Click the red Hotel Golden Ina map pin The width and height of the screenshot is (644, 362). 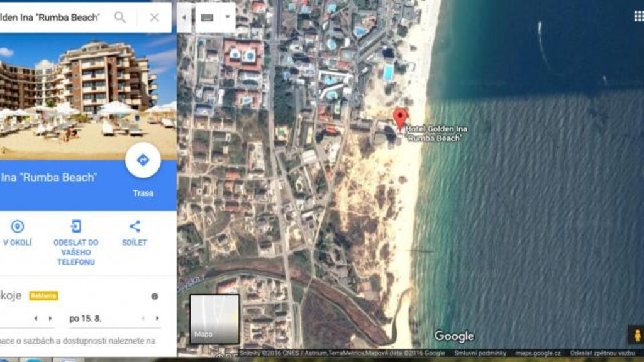click(400, 118)
